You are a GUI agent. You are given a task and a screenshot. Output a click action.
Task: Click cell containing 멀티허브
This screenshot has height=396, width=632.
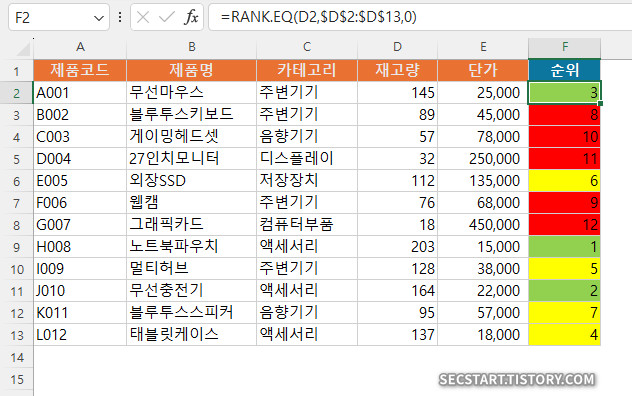(191, 269)
